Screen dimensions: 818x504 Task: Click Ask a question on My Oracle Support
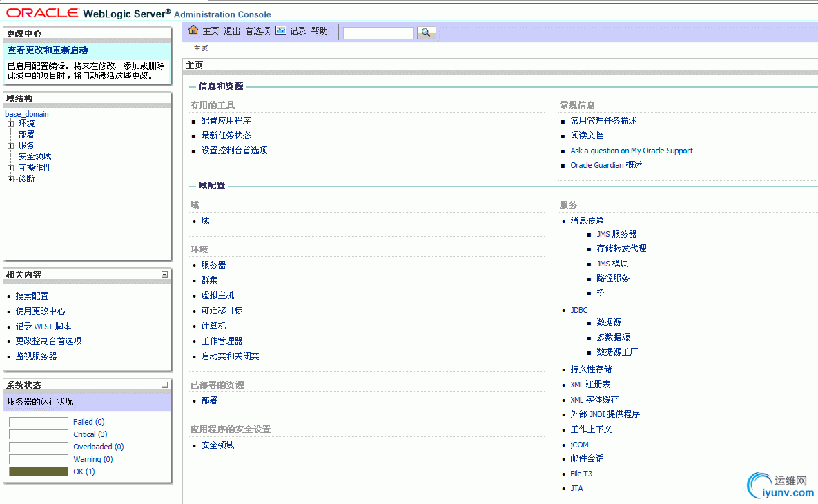(x=632, y=151)
